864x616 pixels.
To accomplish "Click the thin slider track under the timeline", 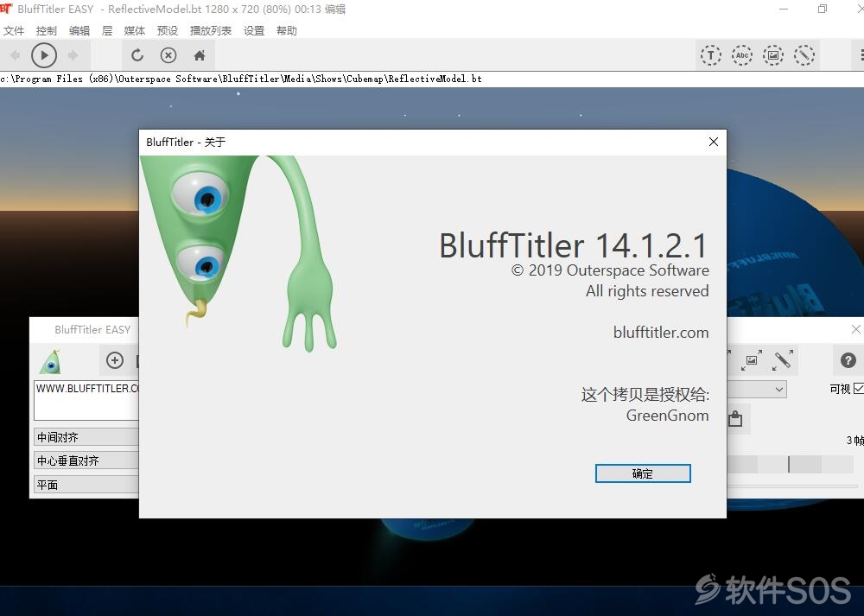I will pyautogui.click(x=792, y=486).
